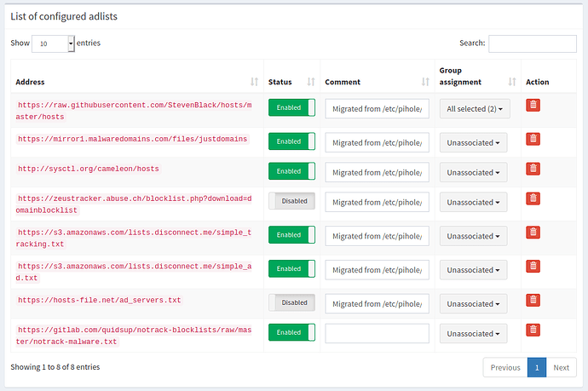Enable the zeustracker blocklist toggle

(x=291, y=201)
